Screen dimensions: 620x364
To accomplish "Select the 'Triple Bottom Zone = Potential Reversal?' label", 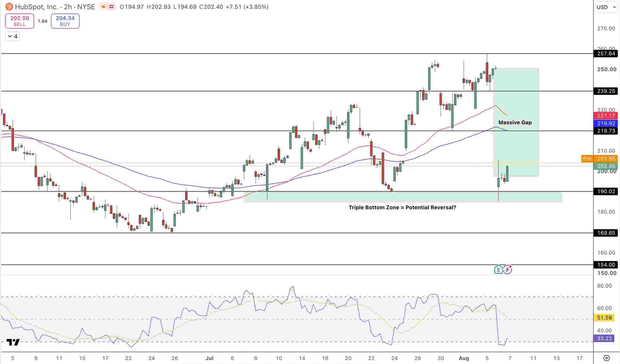I will pyautogui.click(x=402, y=207).
